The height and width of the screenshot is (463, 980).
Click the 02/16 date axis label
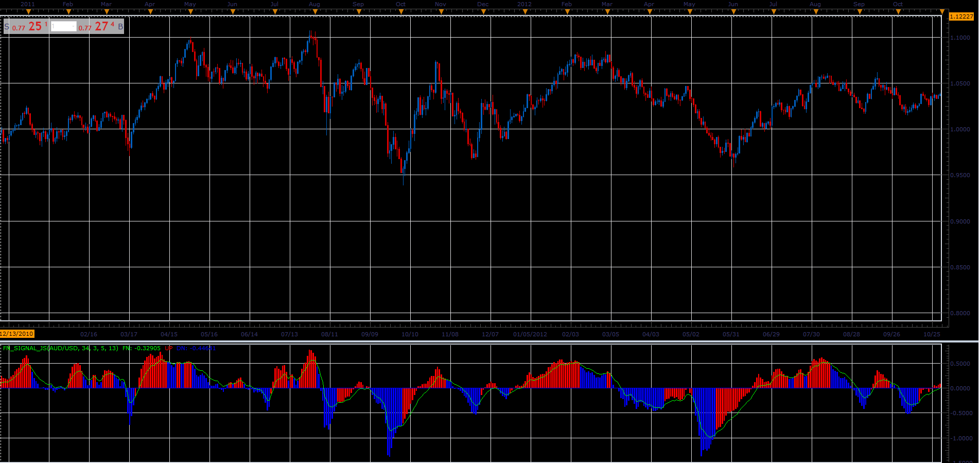[x=89, y=334]
